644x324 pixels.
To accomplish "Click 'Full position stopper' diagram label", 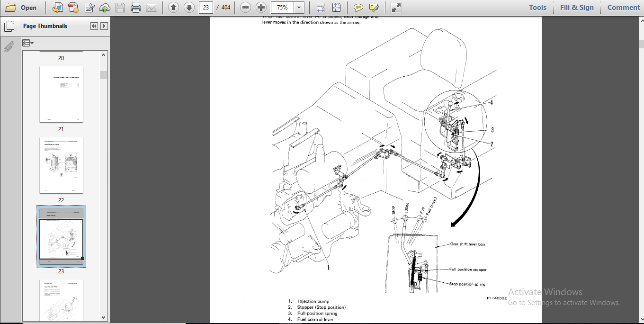I will click(468, 270).
